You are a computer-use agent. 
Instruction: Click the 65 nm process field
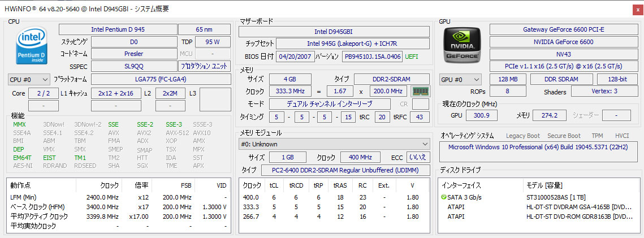pyautogui.click(x=204, y=29)
